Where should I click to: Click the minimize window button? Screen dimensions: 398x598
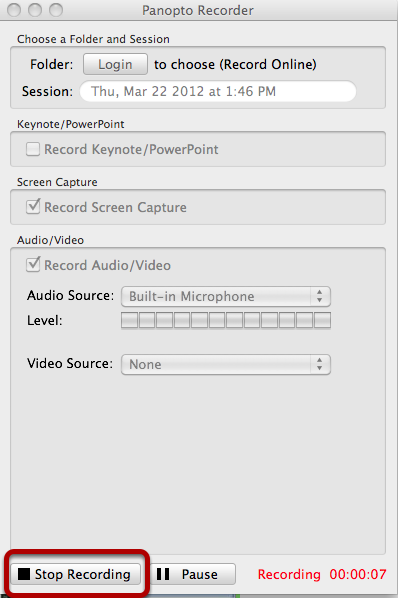(x=35, y=10)
